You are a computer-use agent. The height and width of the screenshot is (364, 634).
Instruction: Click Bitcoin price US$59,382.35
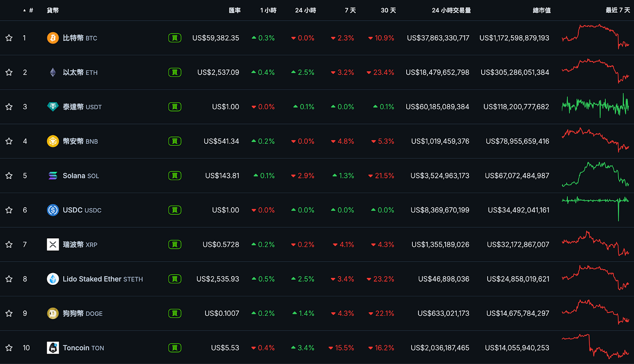216,38
